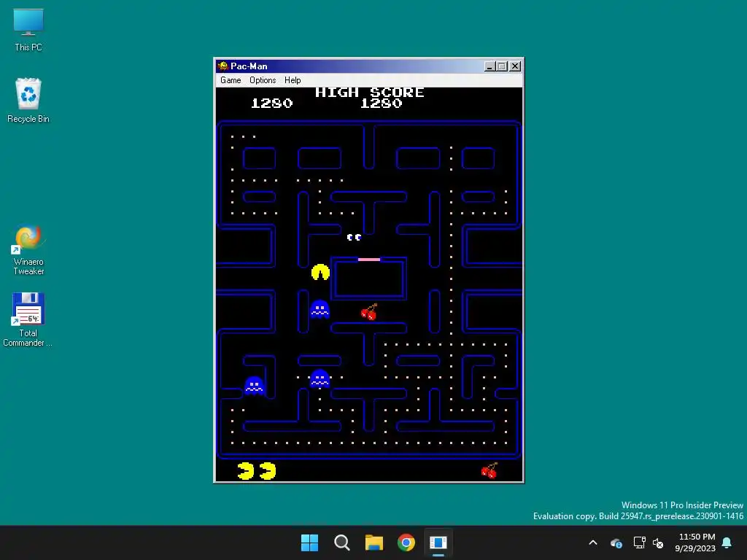Screen dimensions: 747x560
Task: Expand the hidden system tray icons chevron
Action: (x=593, y=542)
